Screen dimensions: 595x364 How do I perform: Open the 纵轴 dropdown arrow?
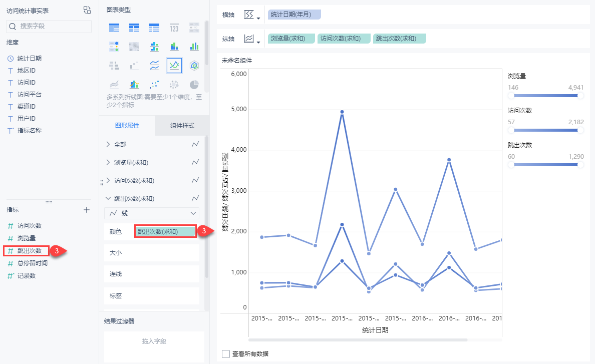tap(258, 42)
